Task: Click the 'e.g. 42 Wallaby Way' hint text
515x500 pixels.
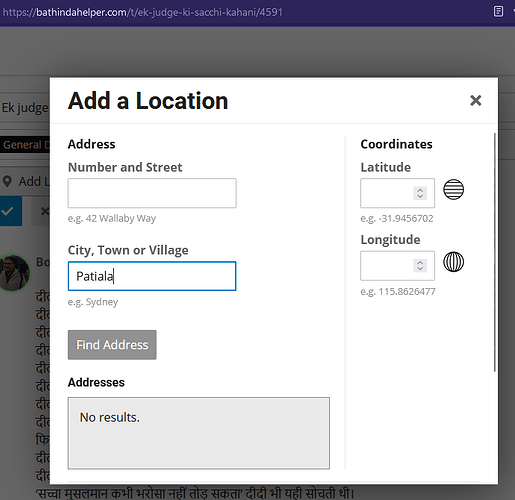Action: tap(112, 218)
